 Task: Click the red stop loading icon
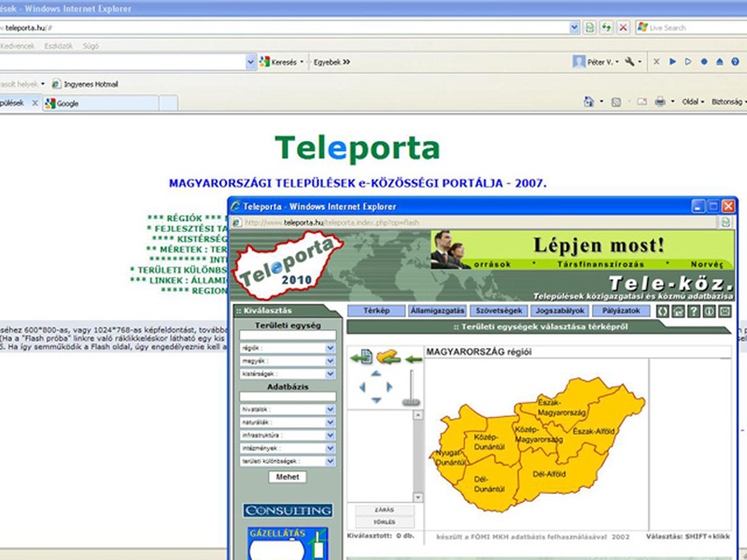point(623,28)
